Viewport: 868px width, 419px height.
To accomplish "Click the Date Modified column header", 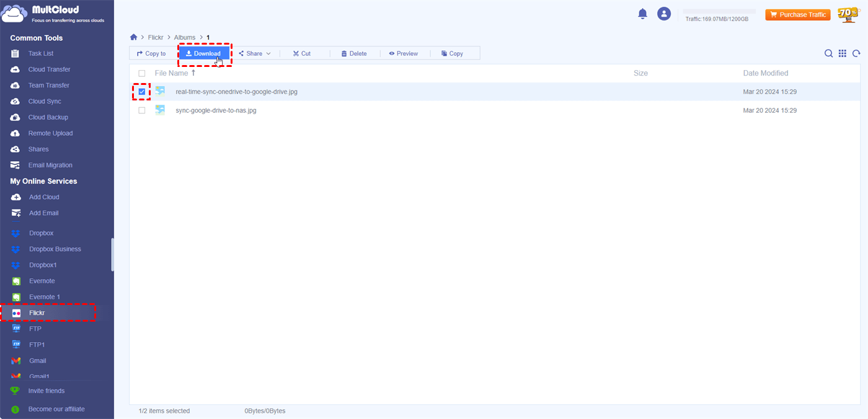I will point(766,73).
